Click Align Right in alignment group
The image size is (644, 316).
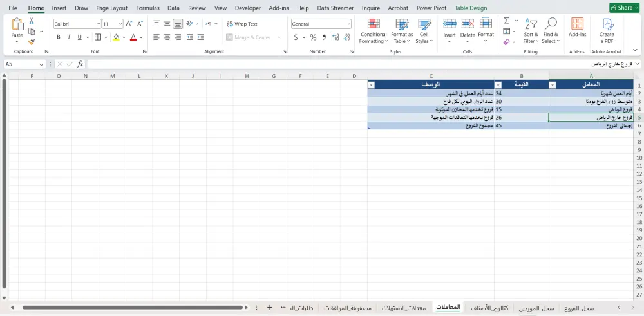pos(178,37)
